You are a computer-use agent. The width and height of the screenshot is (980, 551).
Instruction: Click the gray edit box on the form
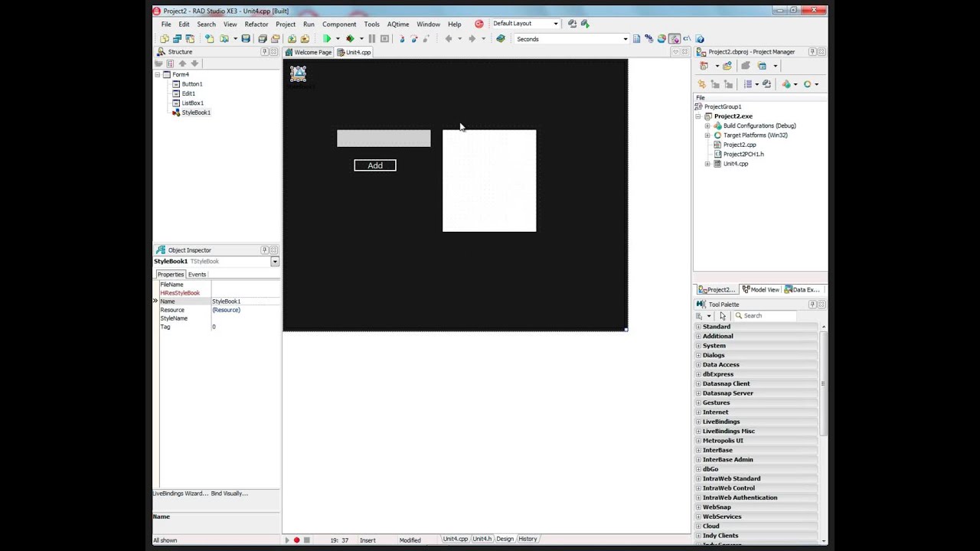coord(384,139)
